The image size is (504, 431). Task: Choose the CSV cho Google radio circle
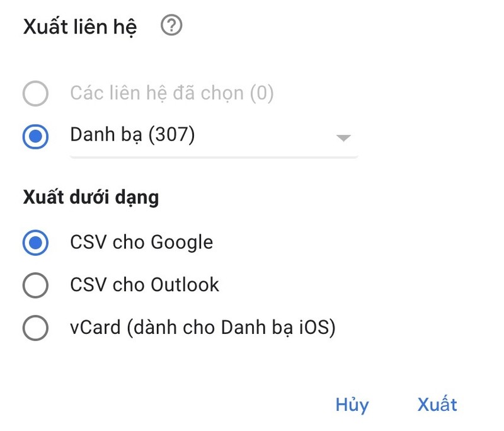click(x=35, y=243)
